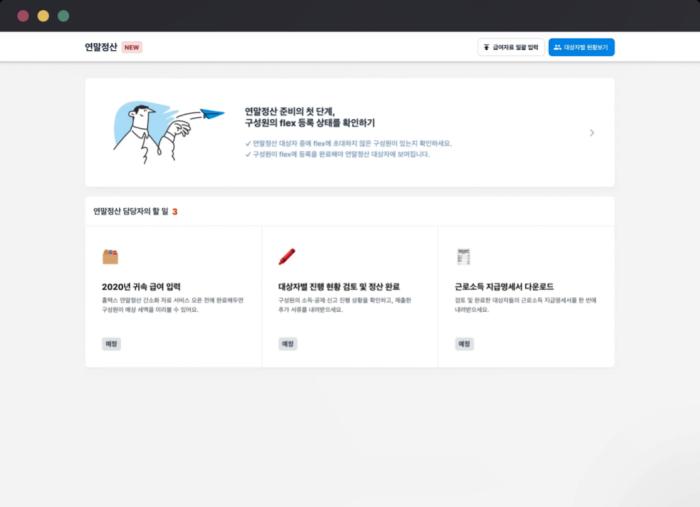Click the 연말정산 page title
Viewport: 700px width, 507px height.
(x=101, y=47)
